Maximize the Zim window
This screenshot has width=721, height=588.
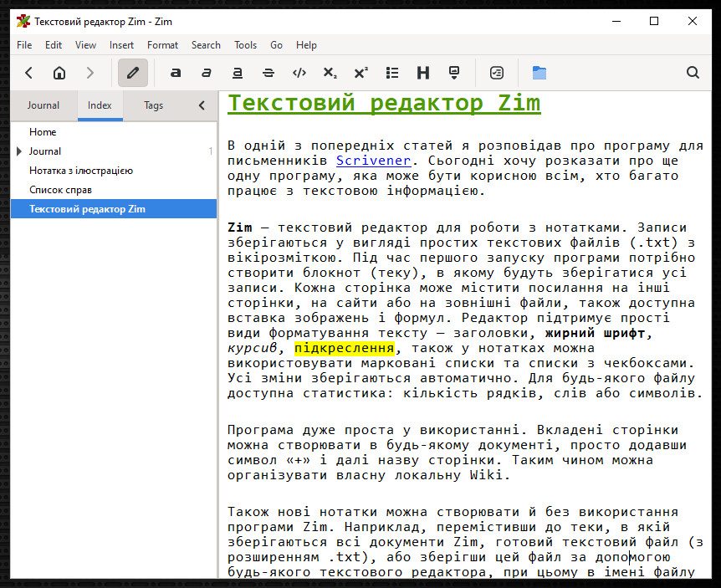[654, 21]
